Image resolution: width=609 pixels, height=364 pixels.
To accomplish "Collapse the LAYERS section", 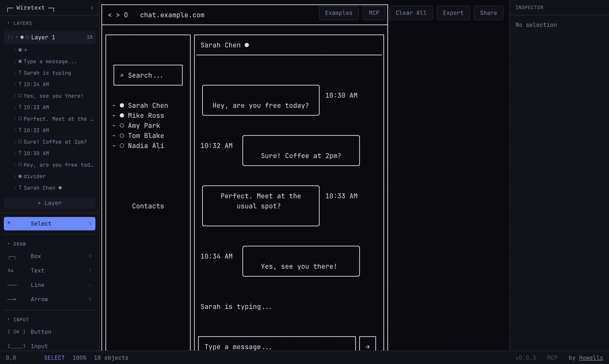I will click(8, 23).
